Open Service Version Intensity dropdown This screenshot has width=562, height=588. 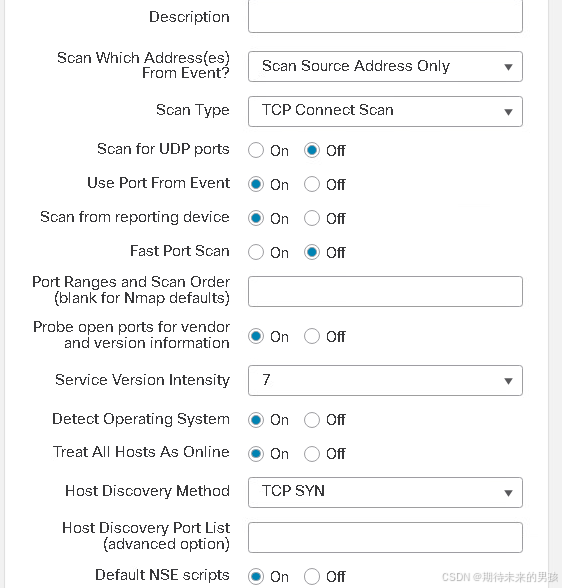(385, 381)
